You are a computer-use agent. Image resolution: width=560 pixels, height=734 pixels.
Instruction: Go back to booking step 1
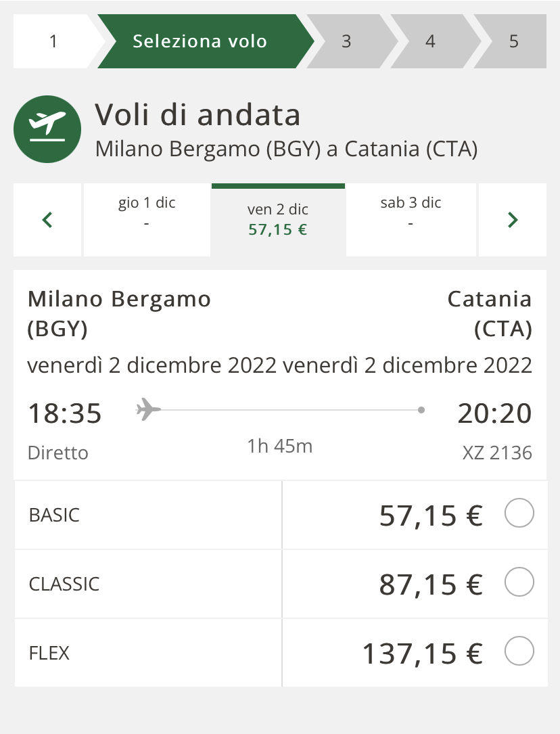click(54, 41)
